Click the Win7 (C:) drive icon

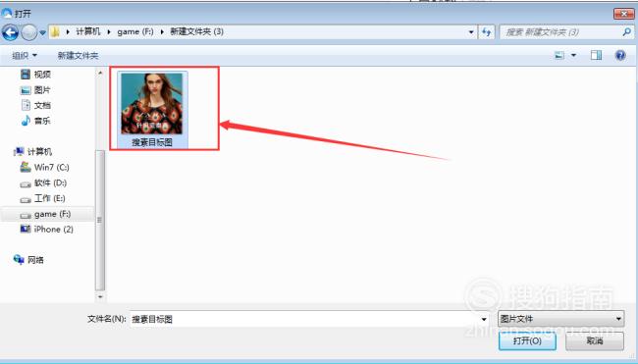tap(26, 167)
